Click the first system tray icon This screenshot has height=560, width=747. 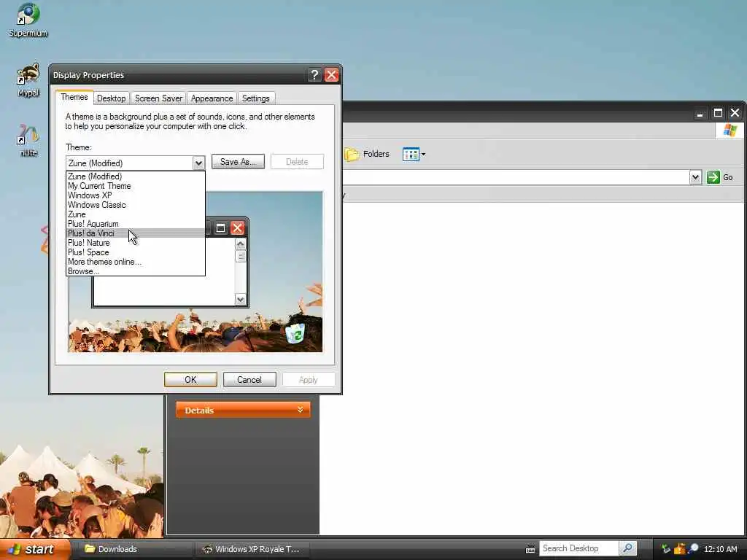tap(665, 549)
